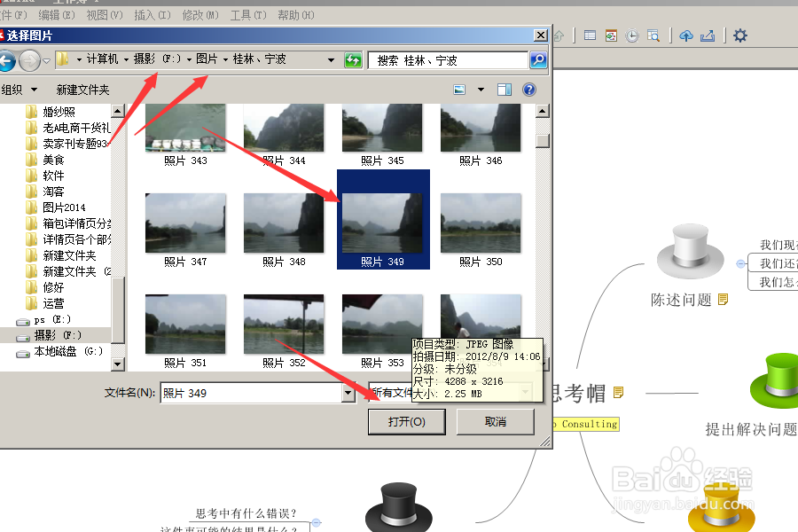Close the 选择图片 dialog
The width and height of the screenshot is (798, 532).
tap(541, 35)
